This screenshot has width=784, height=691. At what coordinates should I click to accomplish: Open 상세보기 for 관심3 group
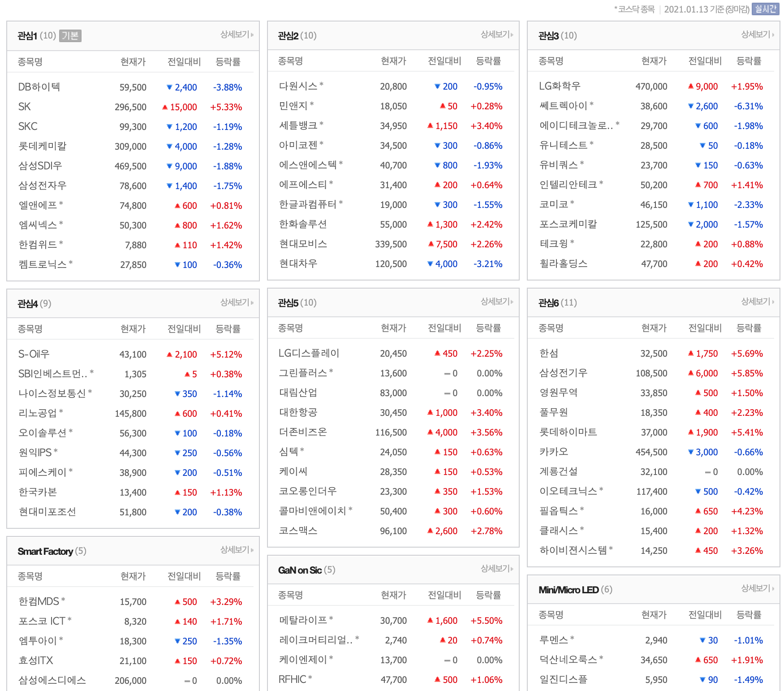757,35
